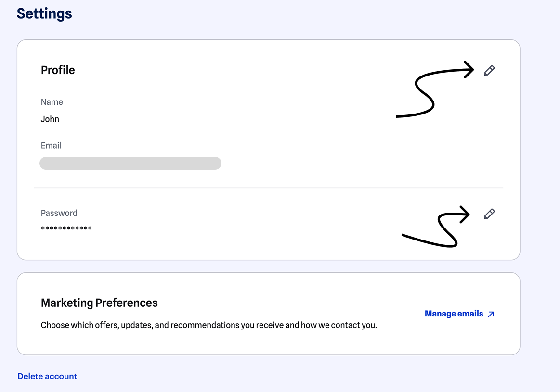The width and height of the screenshot is (560, 392).
Task: Click the pencil icon beside Password
Action: (489, 214)
